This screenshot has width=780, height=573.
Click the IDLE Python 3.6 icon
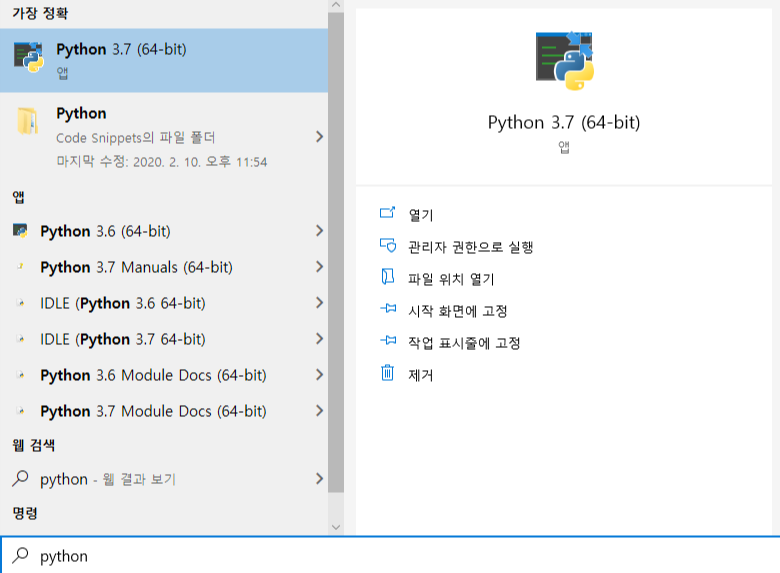pyautogui.click(x=20, y=303)
